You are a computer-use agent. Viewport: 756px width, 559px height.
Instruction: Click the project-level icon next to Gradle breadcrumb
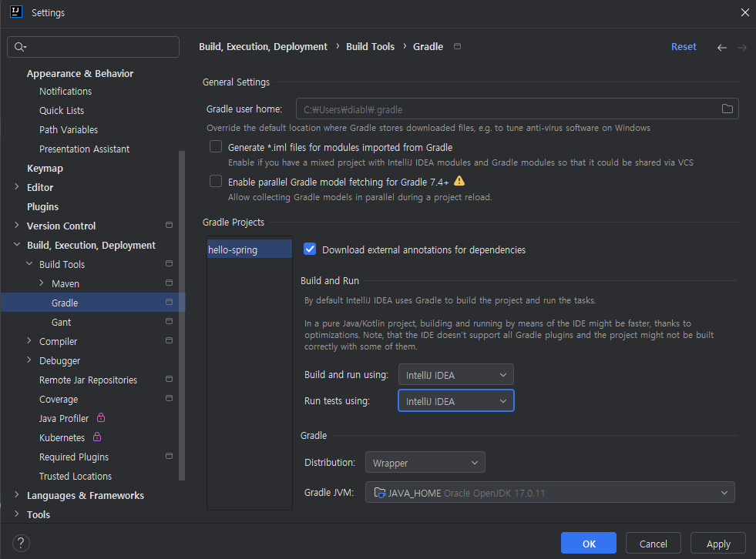click(x=458, y=46)
